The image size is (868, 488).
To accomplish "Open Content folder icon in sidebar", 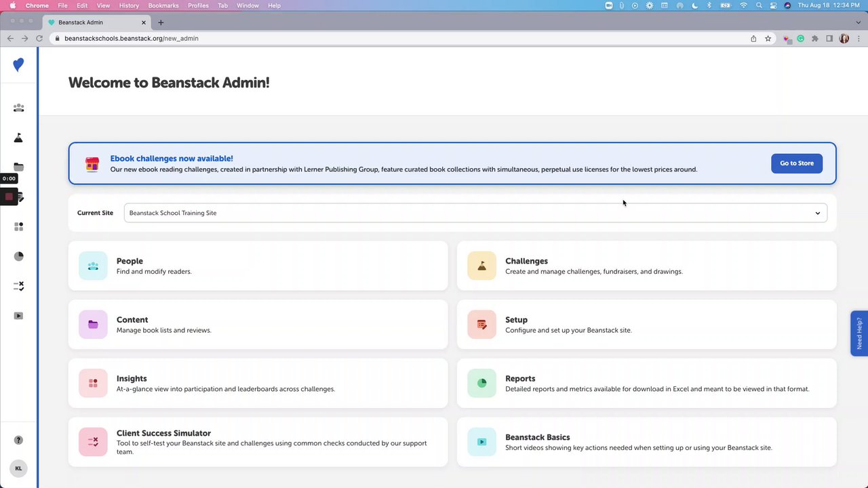I will (18, 167).
